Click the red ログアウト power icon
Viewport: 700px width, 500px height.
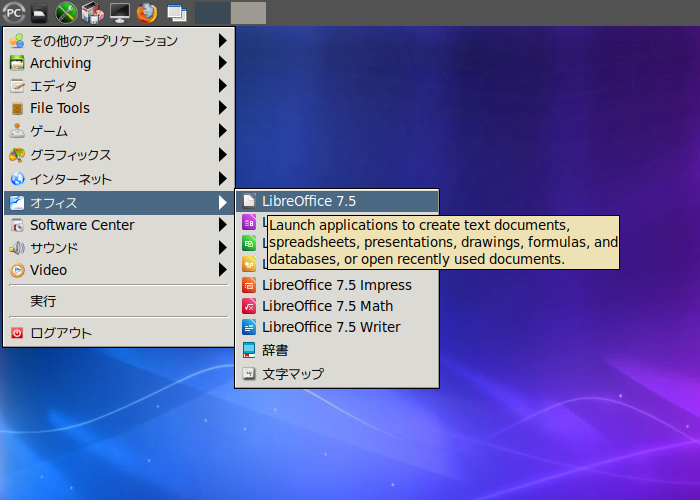pos(17,333)
